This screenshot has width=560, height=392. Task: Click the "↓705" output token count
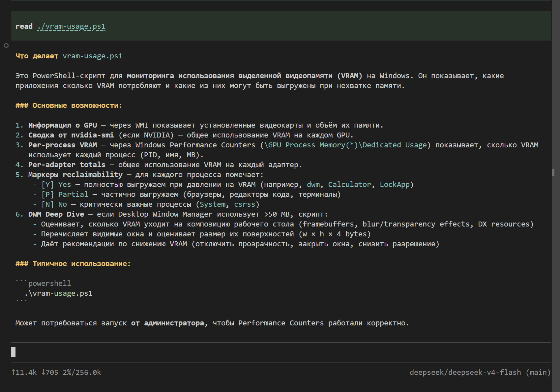coord(50,373)
